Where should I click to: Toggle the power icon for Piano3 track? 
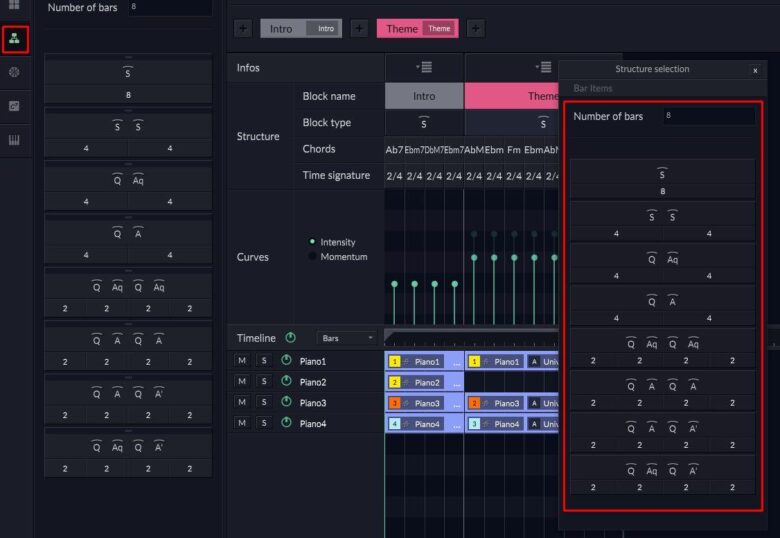coord(286,402)
